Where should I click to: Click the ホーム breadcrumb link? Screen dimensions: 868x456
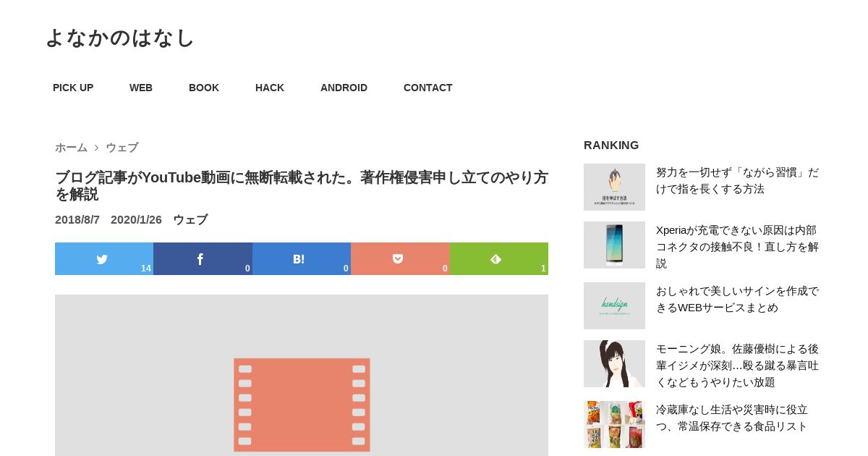point(71,148)
